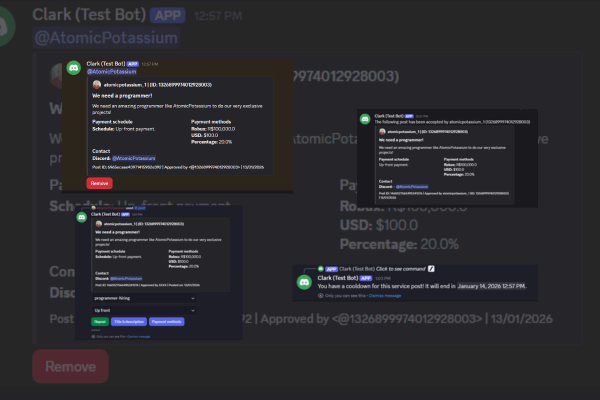Click large green bot avatar of cooldown message
600x400 pixels.
pos(304,282)
